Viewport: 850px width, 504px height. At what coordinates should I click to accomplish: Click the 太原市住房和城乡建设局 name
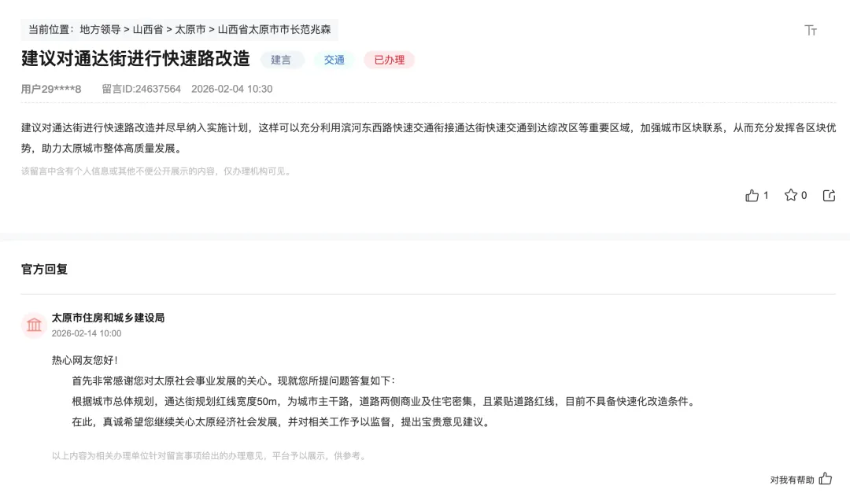(108, 318)
